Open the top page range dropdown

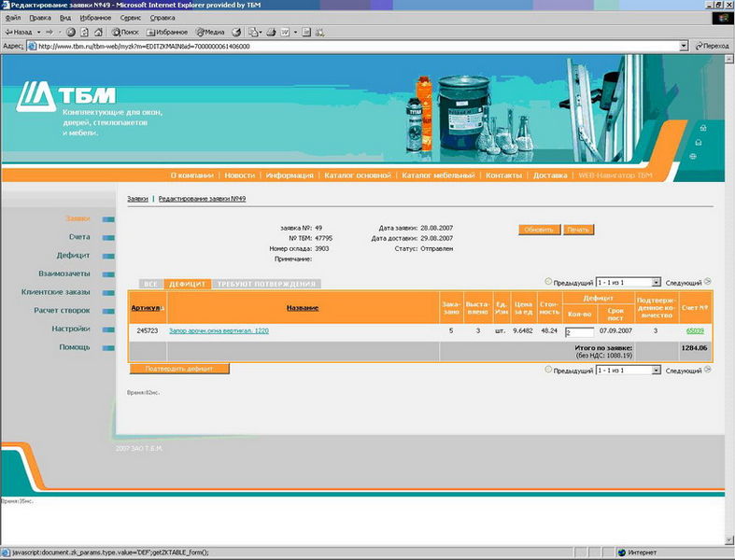pyautogui.click(x=657, y=282)
